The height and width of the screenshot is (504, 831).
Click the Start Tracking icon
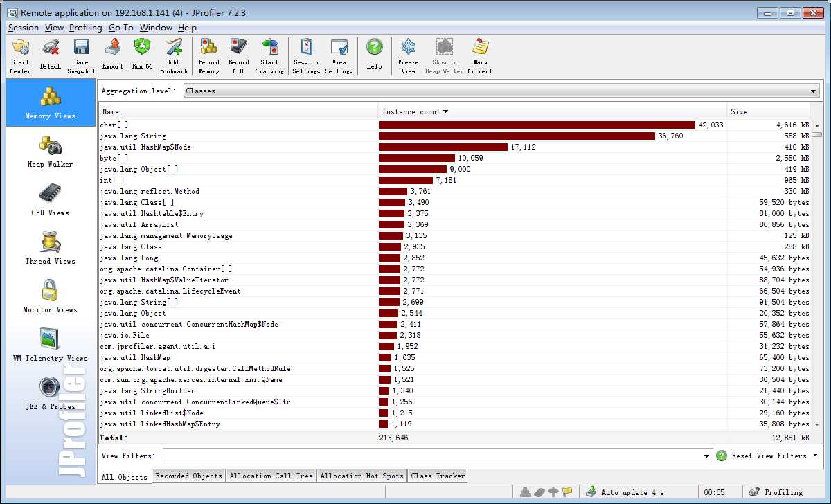pyautogui.click(x=269, y=56)
